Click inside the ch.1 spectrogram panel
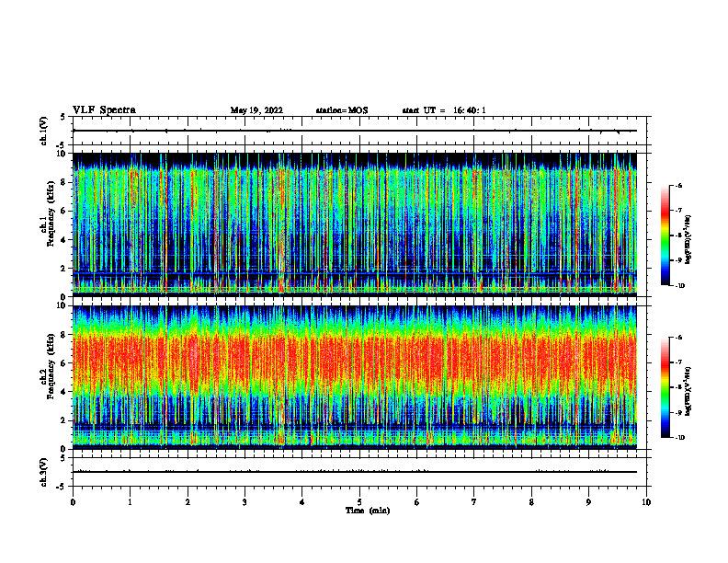 [355, 224]
